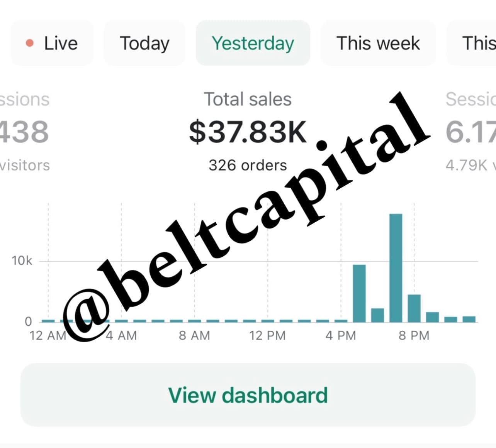Select the tallest bar in sales chart
496x448 pixels.
(396, 268)
